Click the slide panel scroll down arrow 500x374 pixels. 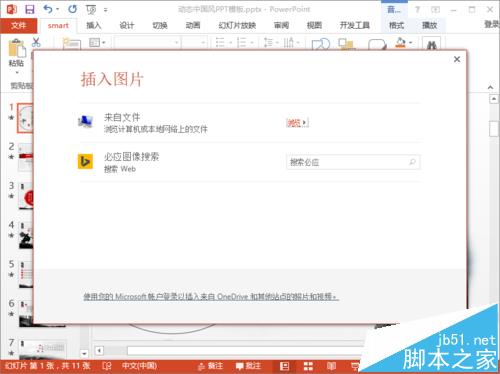pyautogui.click(x=84, y=353)
